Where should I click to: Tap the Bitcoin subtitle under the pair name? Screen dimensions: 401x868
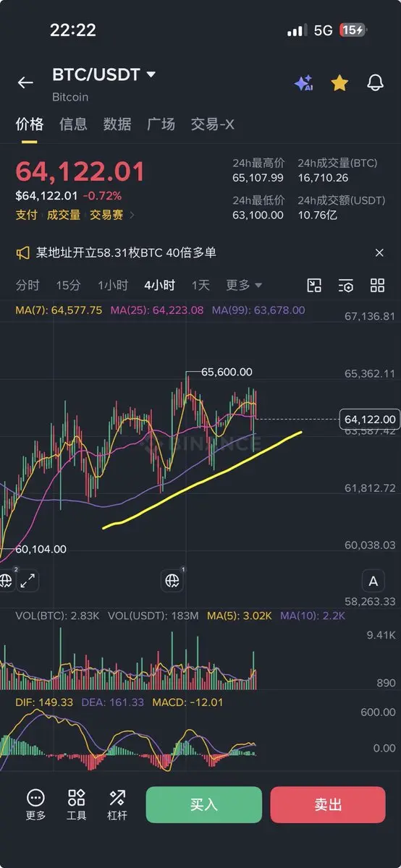pos(70,97)
